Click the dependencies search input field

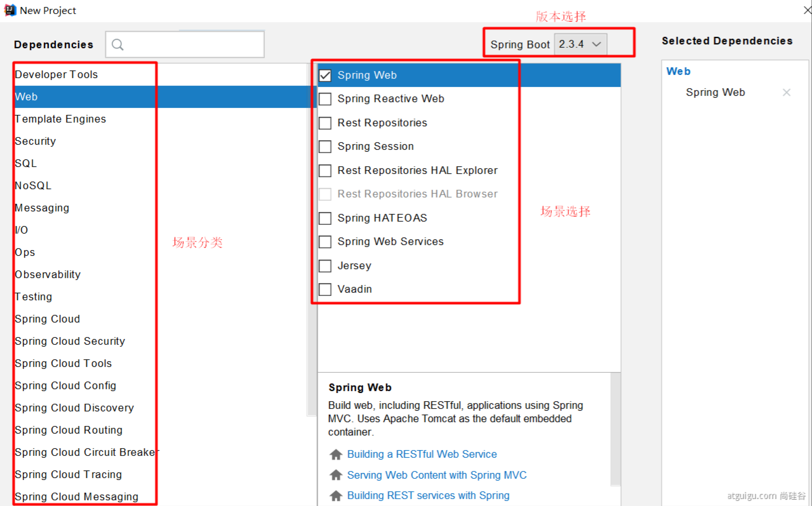pos(185,44)
